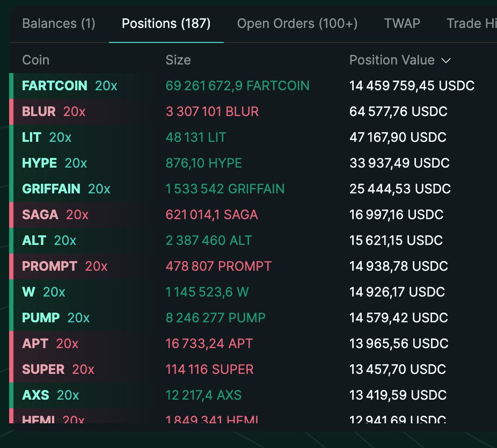497x448 pixels.
Task: Open the PUMP 20x position
Action: click(56, 317)
